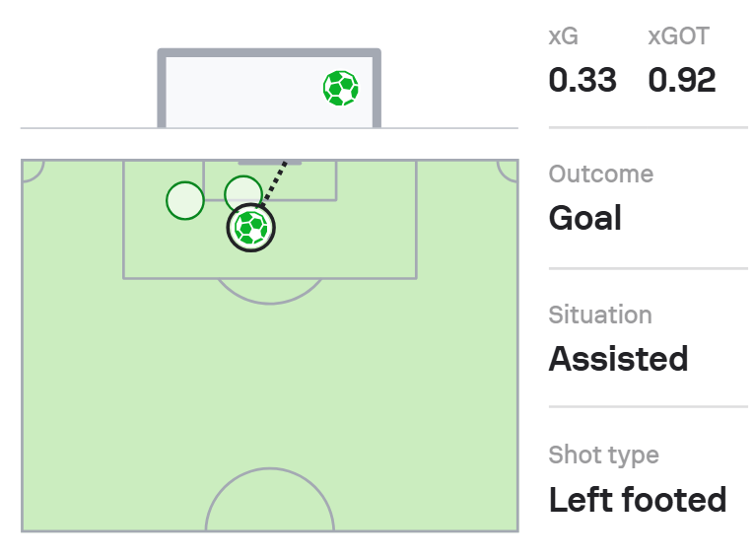
Task: Click the dotted shot trajectory line
Action: click(x=275, y=182)
